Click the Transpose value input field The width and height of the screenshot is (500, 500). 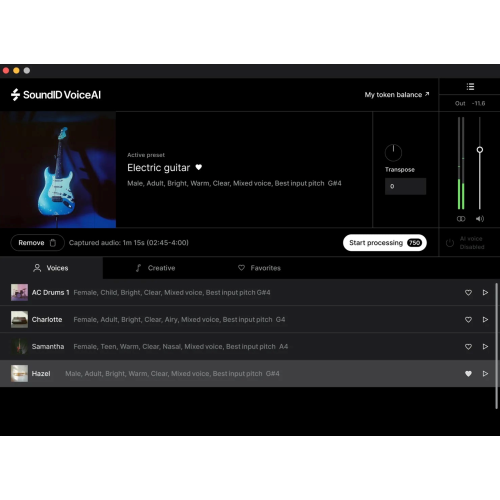pos(405,186)
